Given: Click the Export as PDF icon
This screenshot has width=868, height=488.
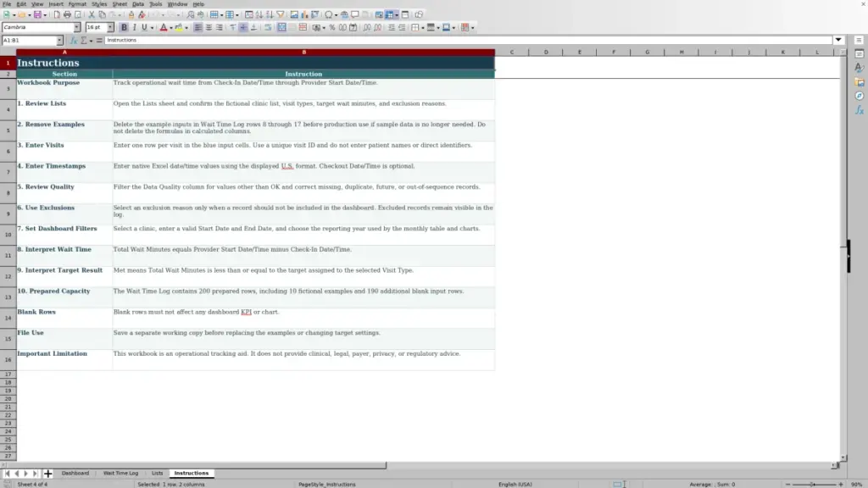Looking at the screenshot, I should 57,15.
